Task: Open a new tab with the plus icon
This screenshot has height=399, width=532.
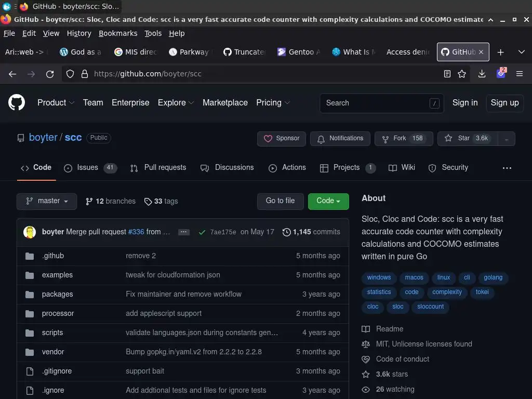Action: click(x=500, y=52)
